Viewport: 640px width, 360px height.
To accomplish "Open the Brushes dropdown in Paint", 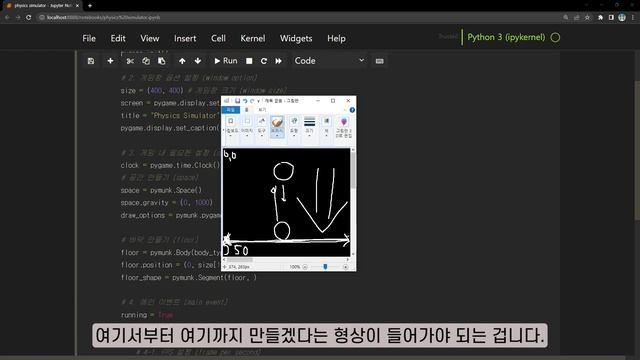I will (x=277, y=127).
